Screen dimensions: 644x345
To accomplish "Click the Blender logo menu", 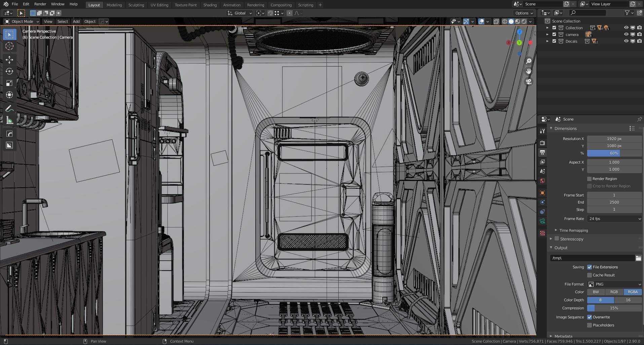I will [6, 4].
